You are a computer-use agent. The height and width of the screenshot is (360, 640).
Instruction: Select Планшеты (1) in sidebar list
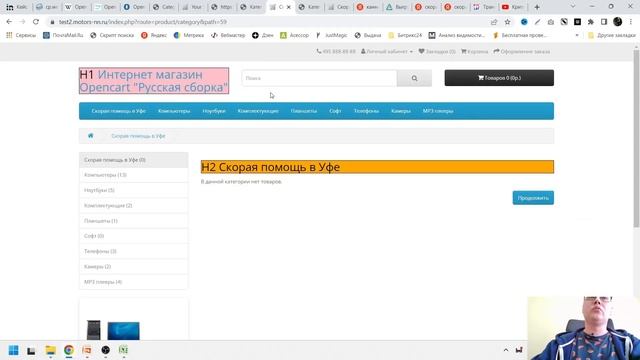(133, 221)
